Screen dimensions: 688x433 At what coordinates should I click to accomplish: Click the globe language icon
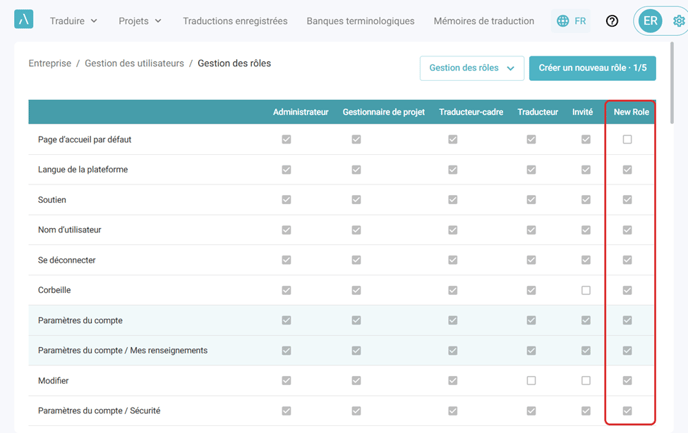pos(563,21)
